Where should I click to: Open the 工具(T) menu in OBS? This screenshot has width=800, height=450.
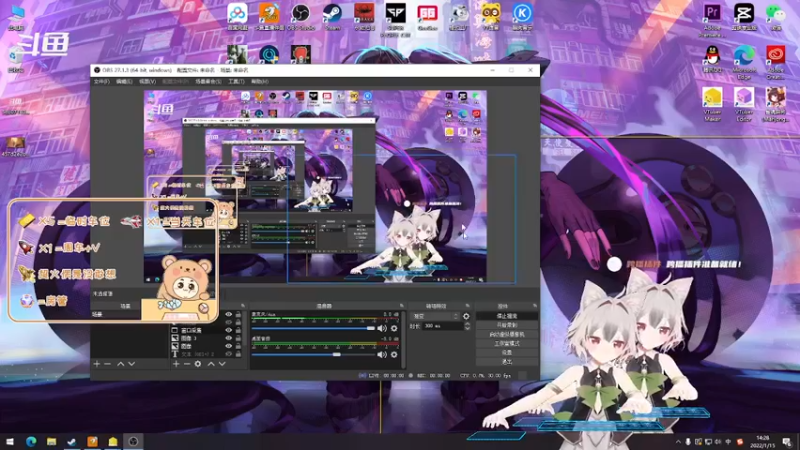point(236,82)
